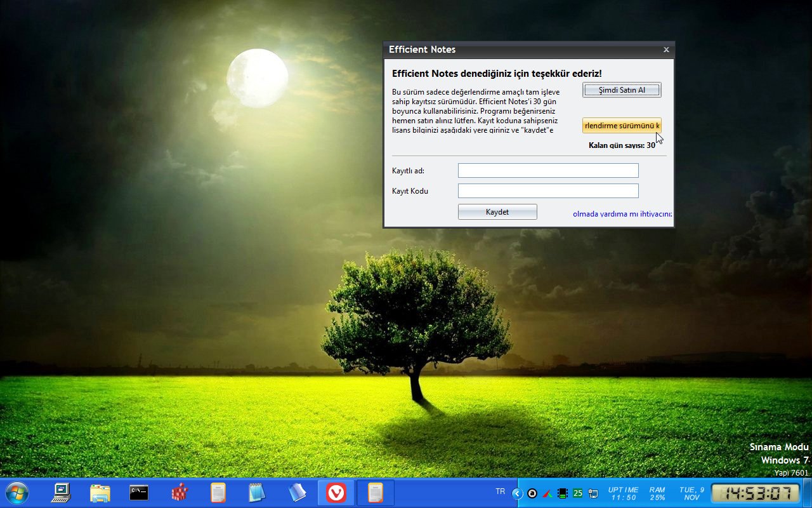This screenshot has height=508, width=812.
Task: Click the Şimdi Satın Al button
Action: coord(622,90)
